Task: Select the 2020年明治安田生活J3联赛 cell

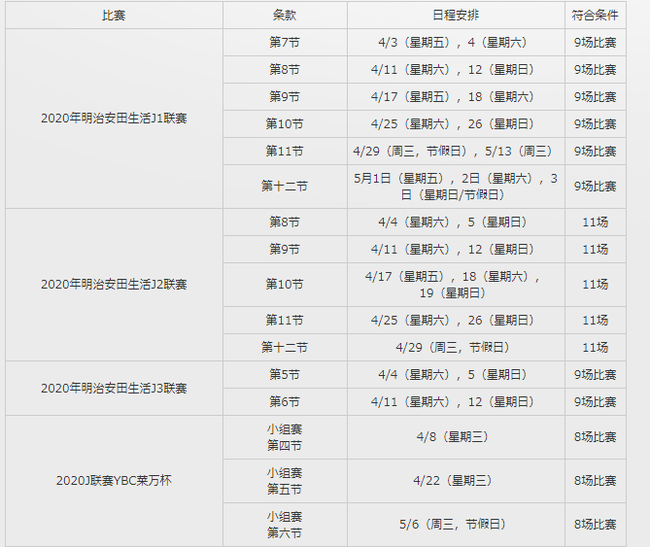Action: 114,388
